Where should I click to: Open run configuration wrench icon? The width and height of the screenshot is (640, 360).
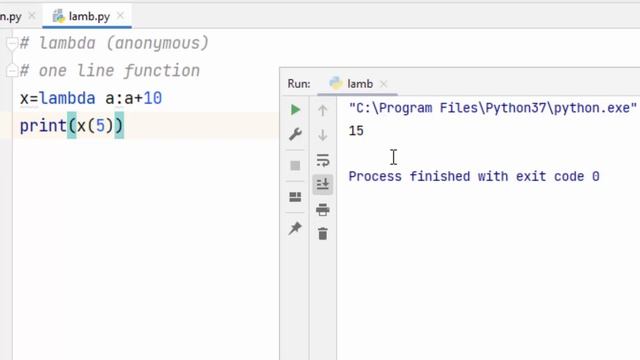pos(295,134)
